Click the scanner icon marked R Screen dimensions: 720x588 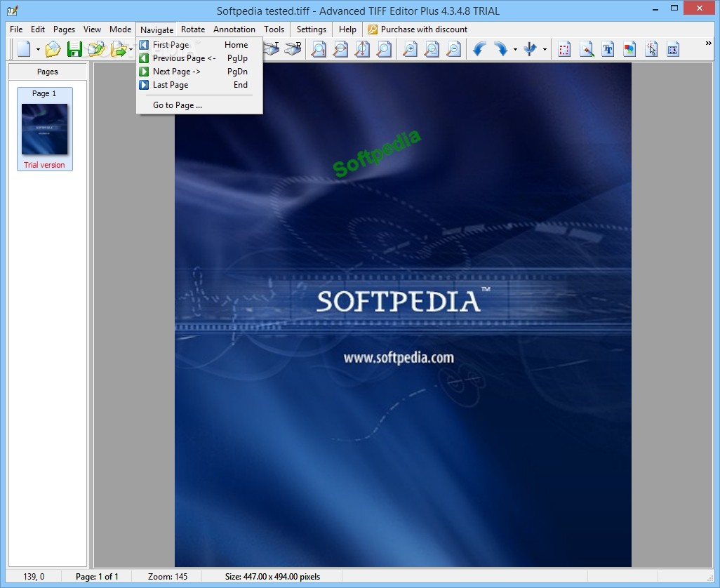pos(293,48)
